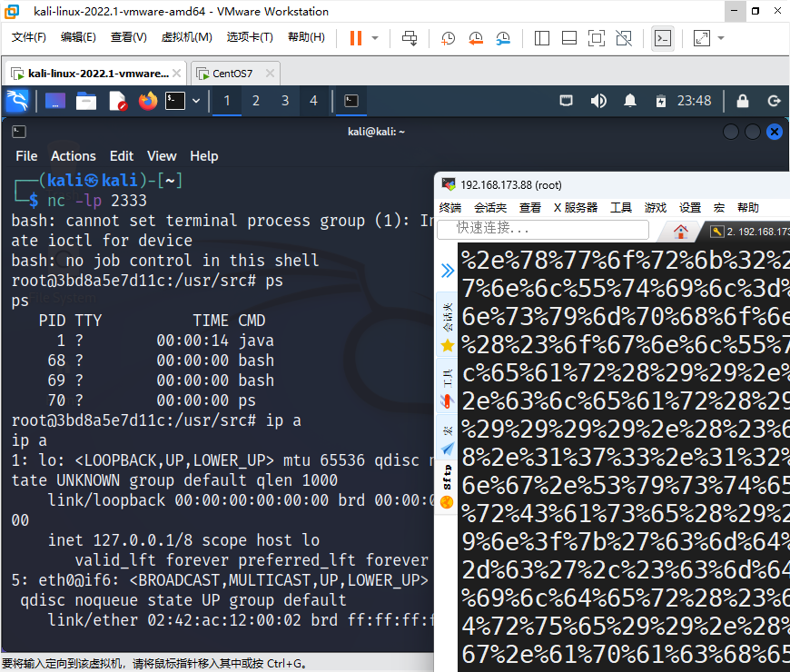The image size is (790, 672).
Task: Switch to workspace 2 in Kali panel
Action: [x=256, y=101]
